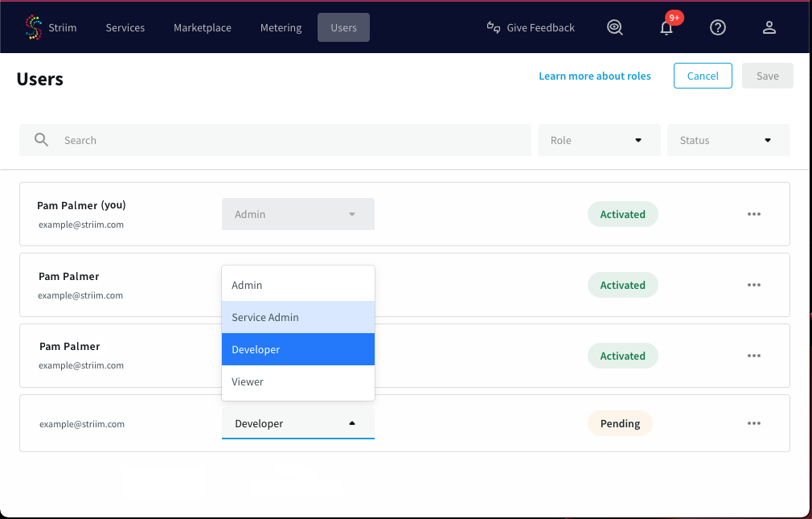This screenshot has width=812, height=519.
Task: Focus the Search users field
Action: (276, 140)
